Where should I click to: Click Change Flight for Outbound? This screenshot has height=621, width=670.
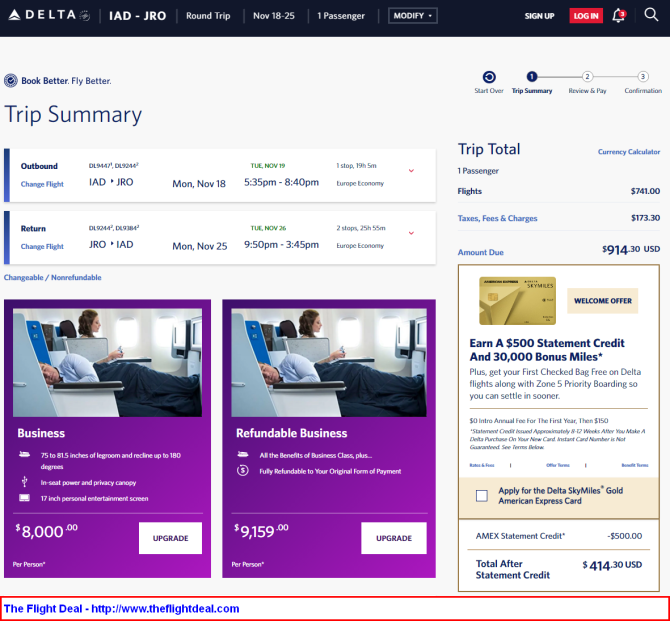[42, 184]
